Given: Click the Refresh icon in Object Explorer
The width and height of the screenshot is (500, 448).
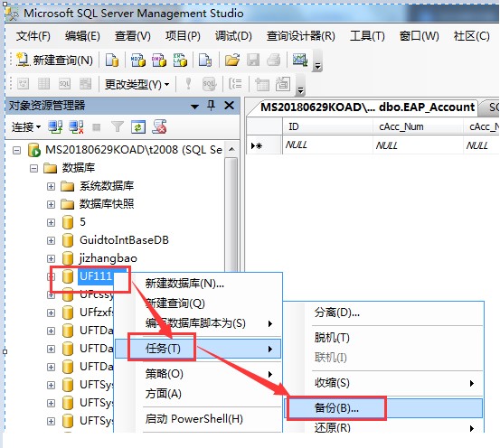Looking at the screenshot, I should 138,127.
